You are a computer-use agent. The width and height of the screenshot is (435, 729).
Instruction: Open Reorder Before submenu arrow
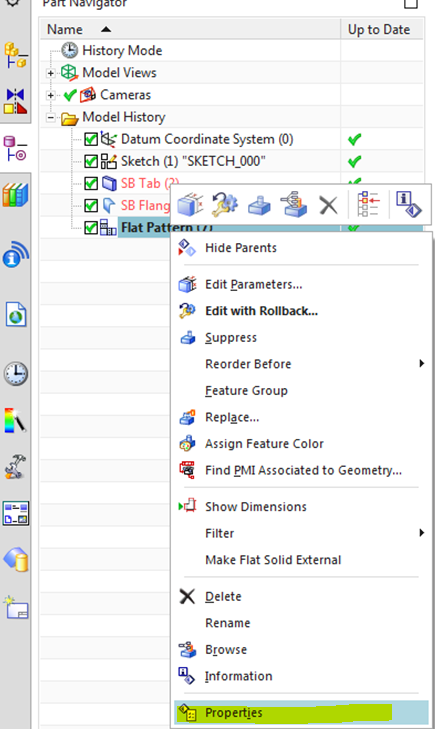click(x=421, y=363)
